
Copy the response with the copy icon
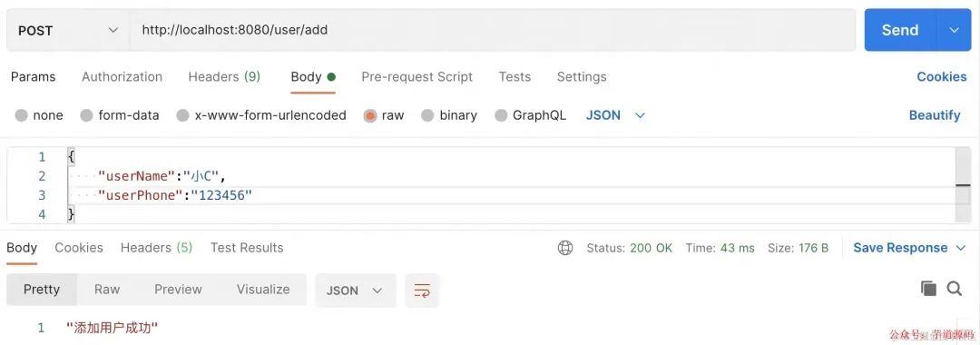(x=929, y=288)
